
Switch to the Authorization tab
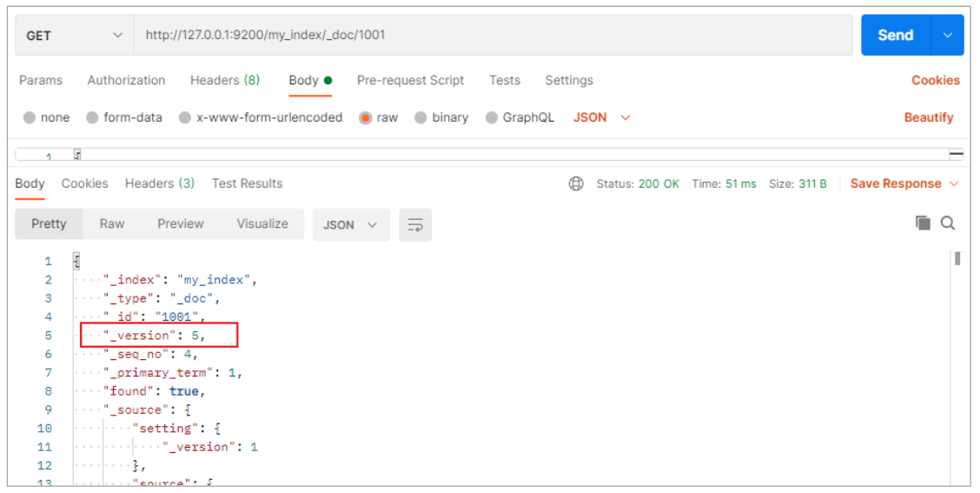pos(126,80)
